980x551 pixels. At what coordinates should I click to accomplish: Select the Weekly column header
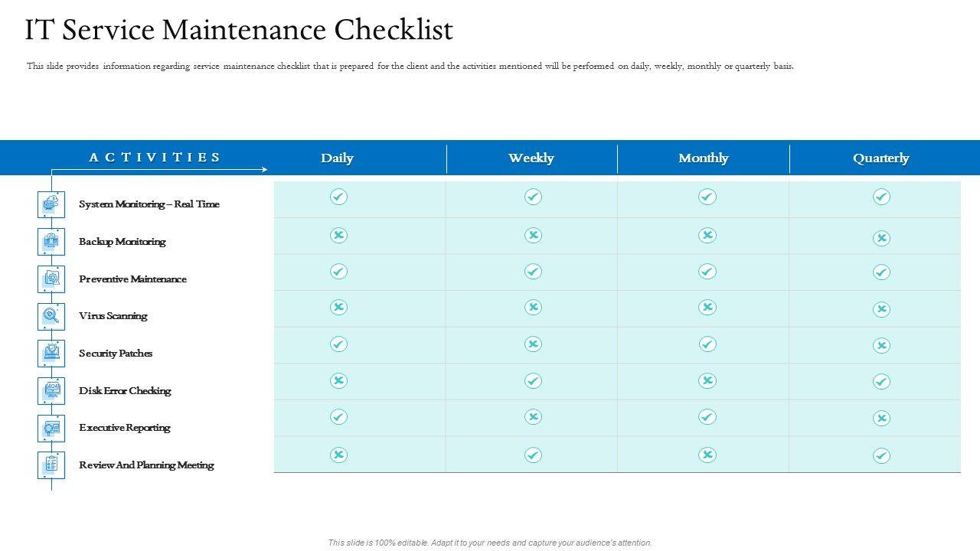pos(531,158)
